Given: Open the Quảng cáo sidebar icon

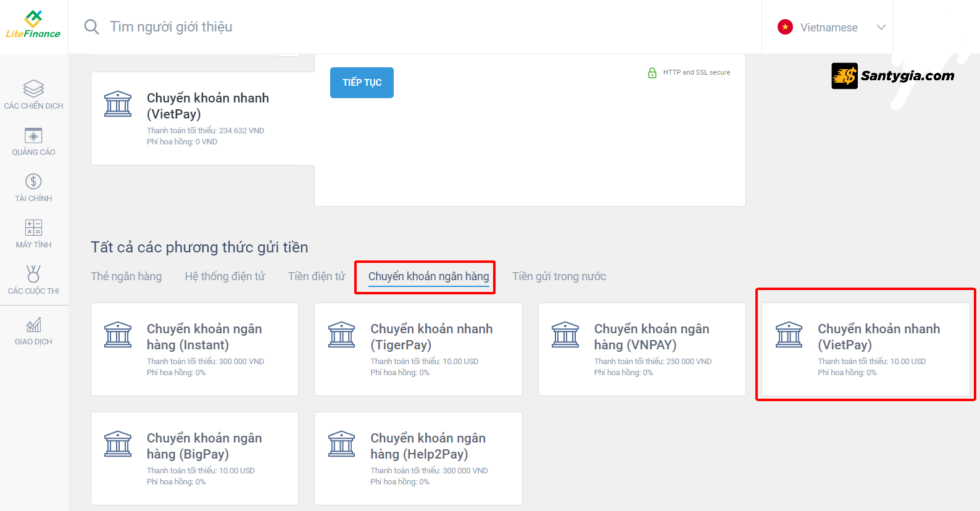Looking at the screenshot, I should [33, 136].
